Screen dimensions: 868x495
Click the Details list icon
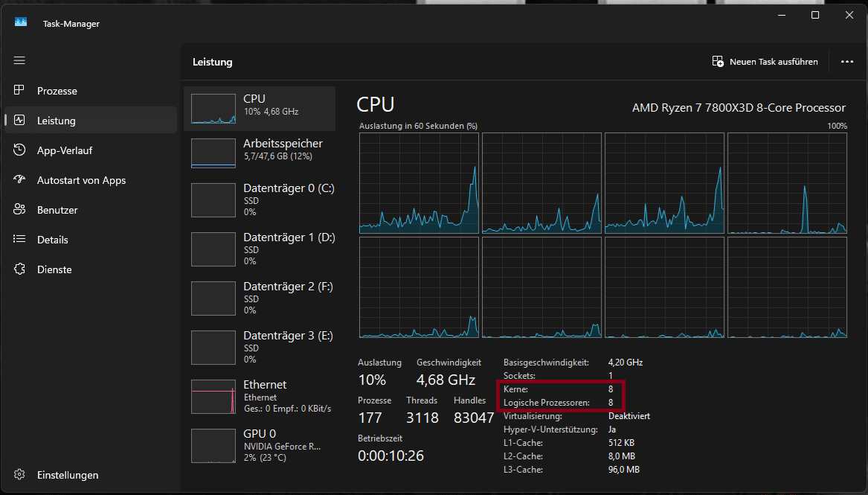19,239
